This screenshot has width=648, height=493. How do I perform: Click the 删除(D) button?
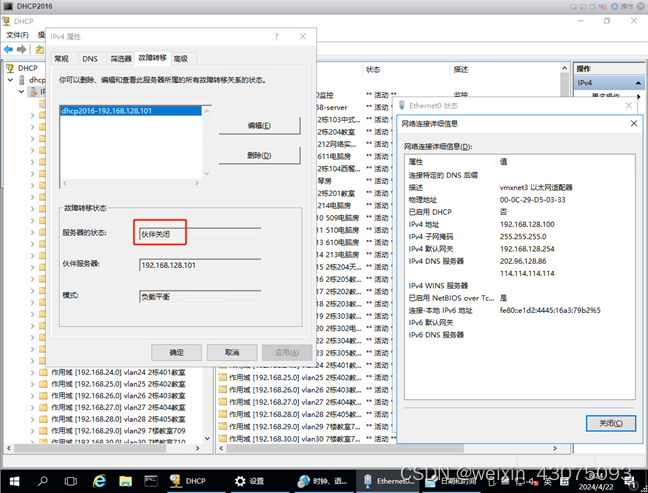259,155
